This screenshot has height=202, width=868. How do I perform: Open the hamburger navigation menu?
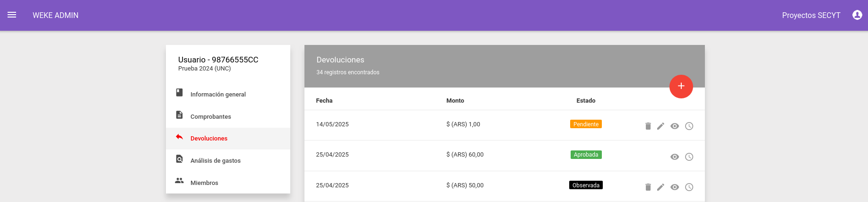[x=12, y=15]
